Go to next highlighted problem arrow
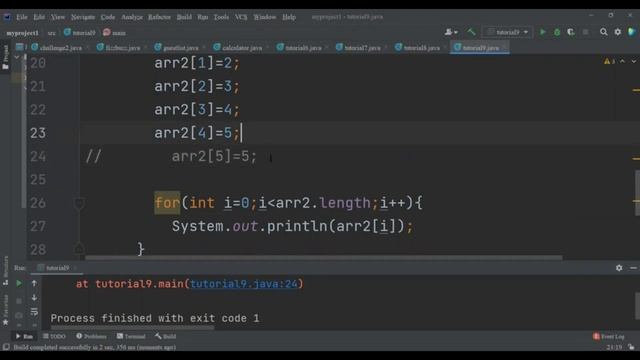The width and height of the screenshot is (640, 360). coord(633,61)
